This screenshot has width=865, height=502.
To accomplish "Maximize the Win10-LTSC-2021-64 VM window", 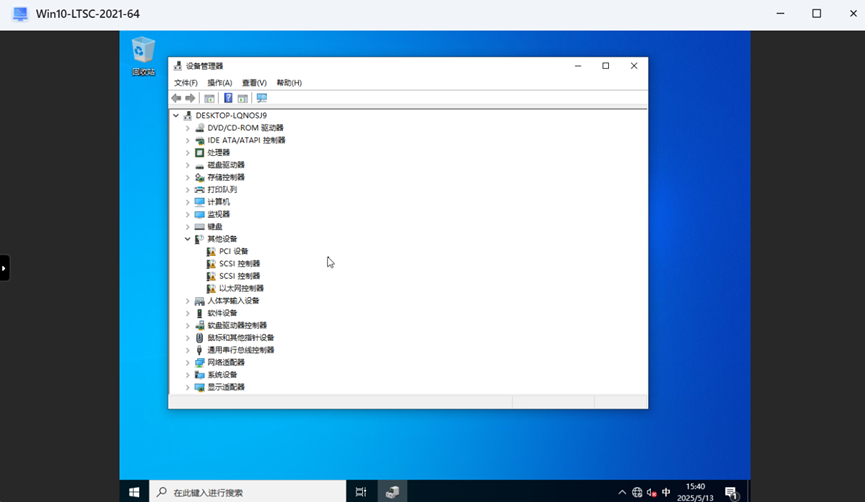I will tap(816, 14).
